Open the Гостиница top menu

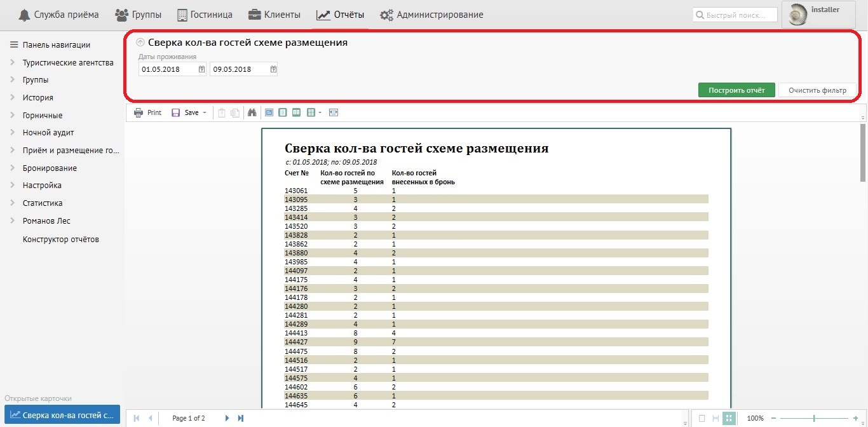click(205, 15)
